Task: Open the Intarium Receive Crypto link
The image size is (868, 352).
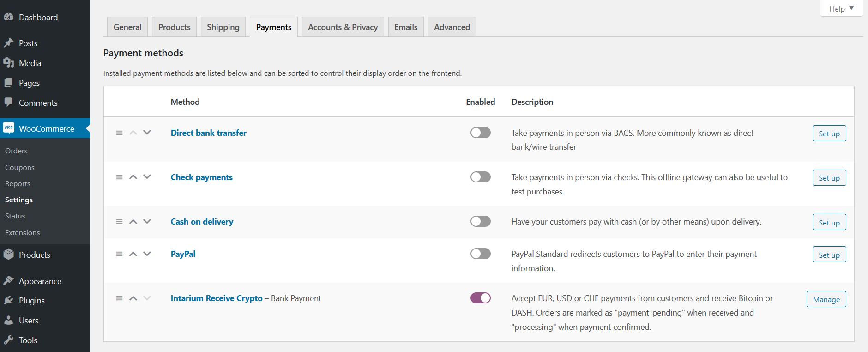Action: (217, 298)
